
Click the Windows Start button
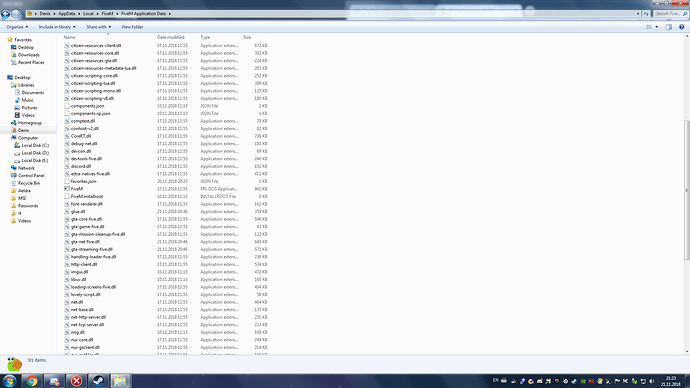click(x=10, y=381)
